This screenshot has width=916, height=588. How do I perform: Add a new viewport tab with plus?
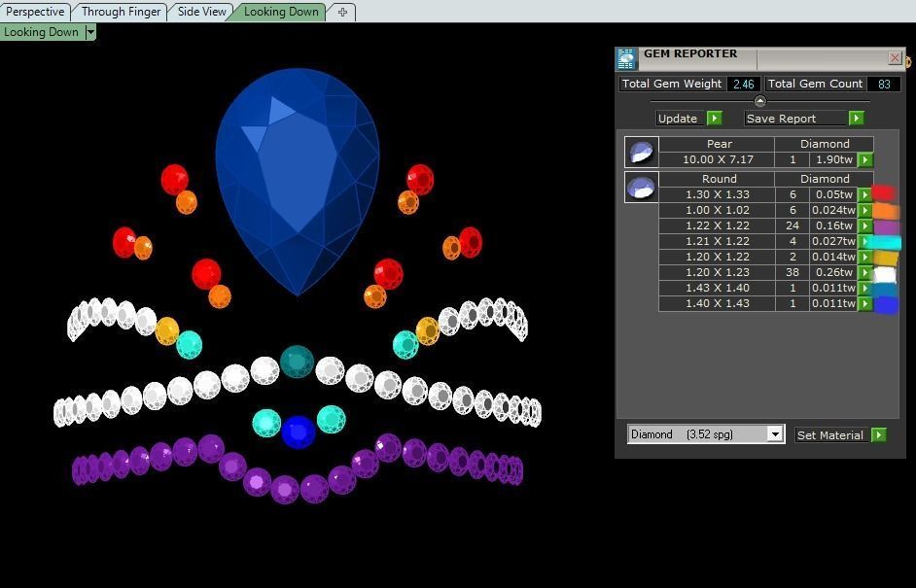pos(343,12)
